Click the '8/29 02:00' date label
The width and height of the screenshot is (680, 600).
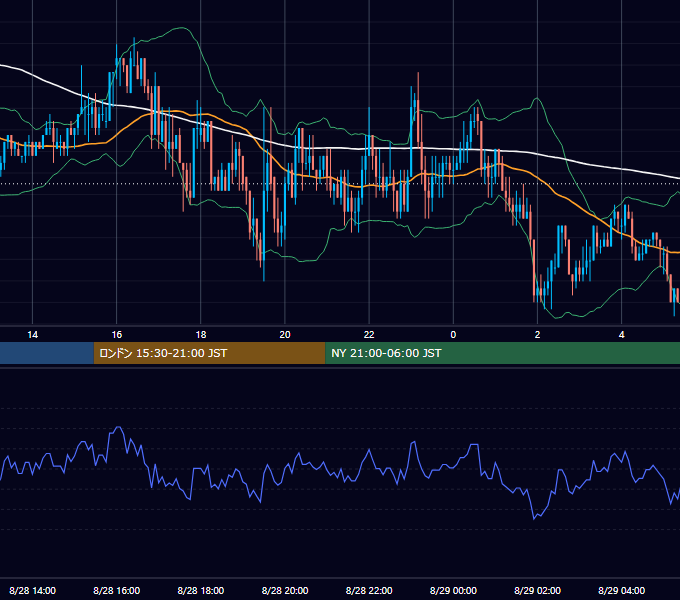[537, 590]
